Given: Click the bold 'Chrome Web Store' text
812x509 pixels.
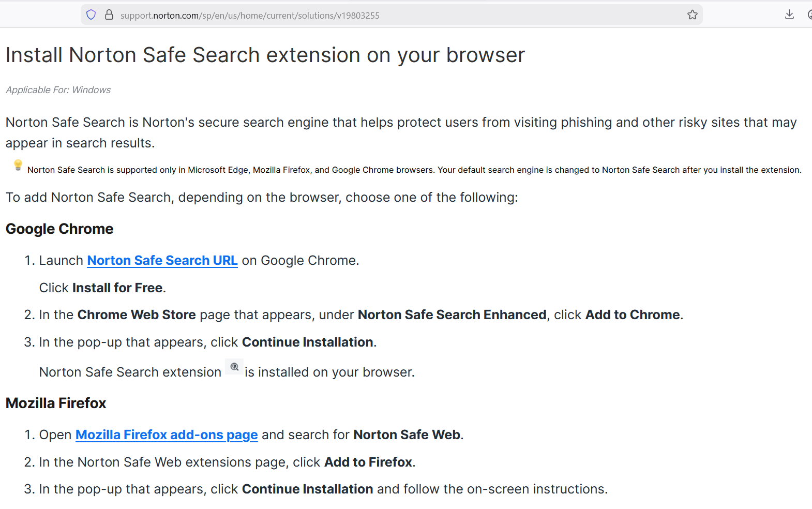Looking at the screenshot, I should click(x=137, y=315).
